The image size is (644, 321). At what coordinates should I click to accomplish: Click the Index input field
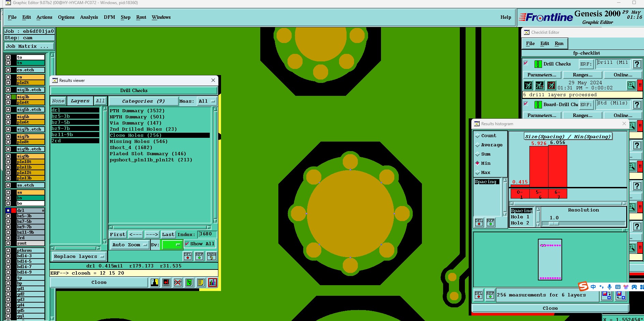point(207,234)
